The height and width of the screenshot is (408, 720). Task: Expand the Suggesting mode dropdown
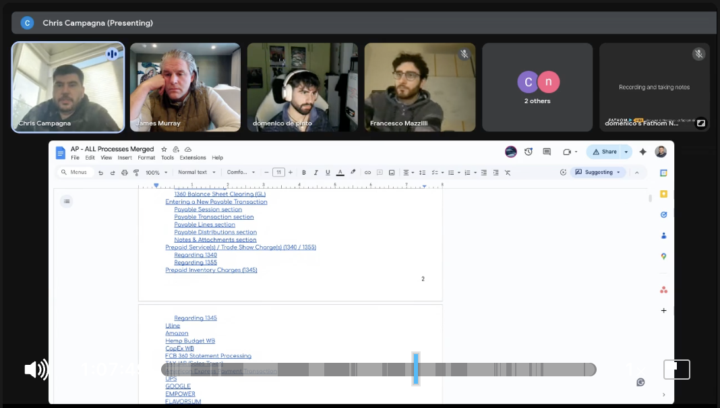[598, 172]
